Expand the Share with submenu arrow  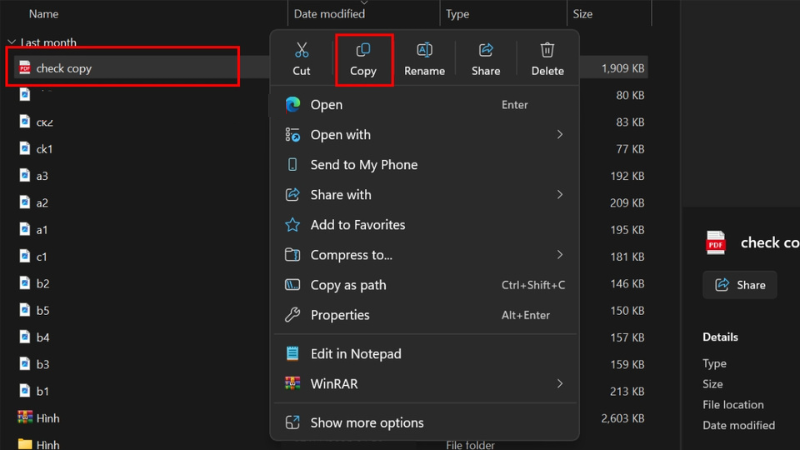[560, 195]
